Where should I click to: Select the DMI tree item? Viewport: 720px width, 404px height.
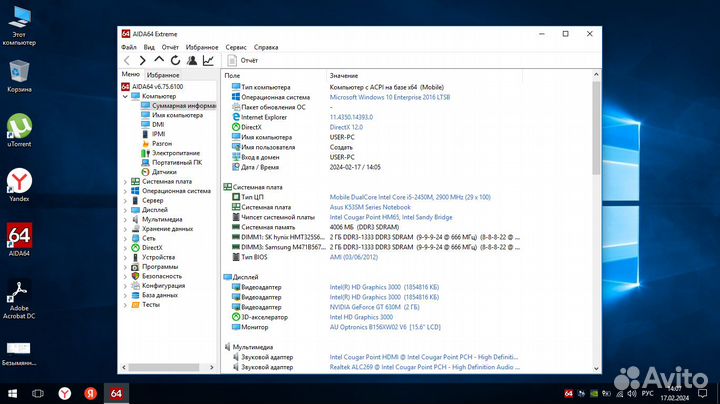(x=153, y=124)
